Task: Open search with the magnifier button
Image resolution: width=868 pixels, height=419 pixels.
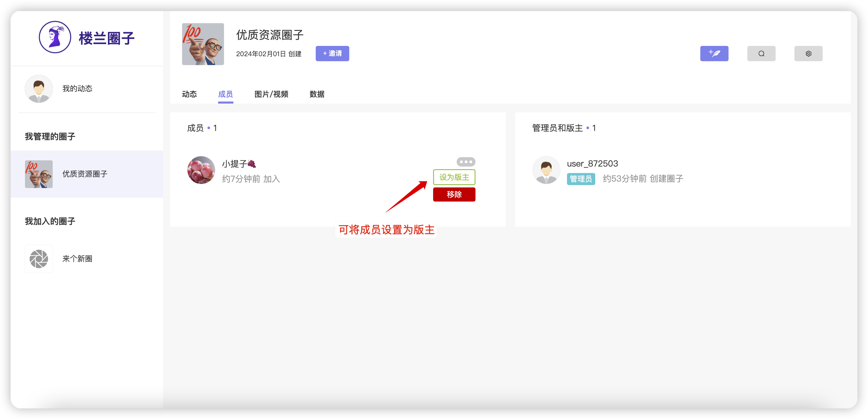Action: [x=761, y=54]
